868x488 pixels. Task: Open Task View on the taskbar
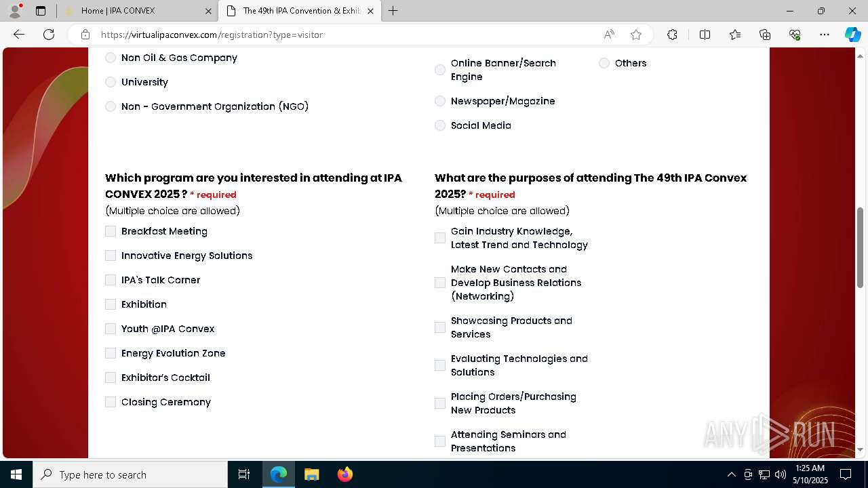point(244,474)
